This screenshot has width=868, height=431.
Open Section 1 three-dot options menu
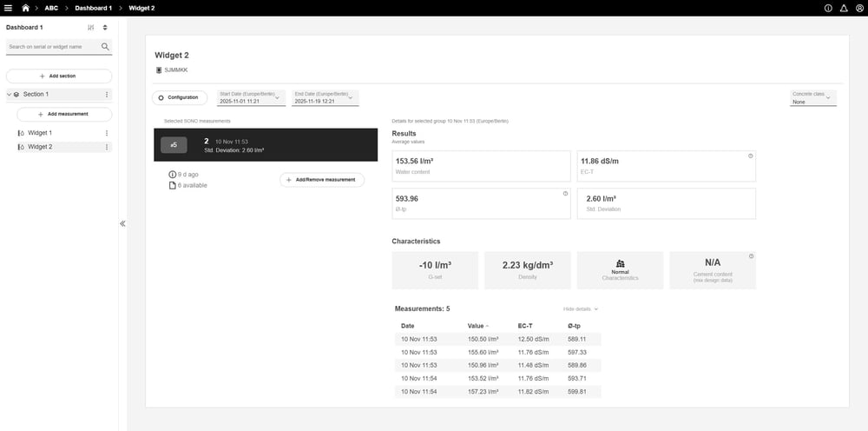click(107, 94)
